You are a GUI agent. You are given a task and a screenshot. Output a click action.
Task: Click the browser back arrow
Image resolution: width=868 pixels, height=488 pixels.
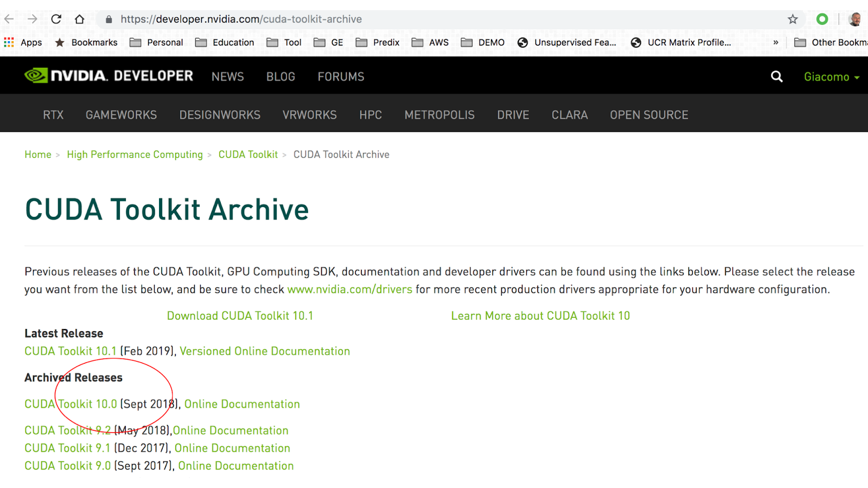pos(9,19)
